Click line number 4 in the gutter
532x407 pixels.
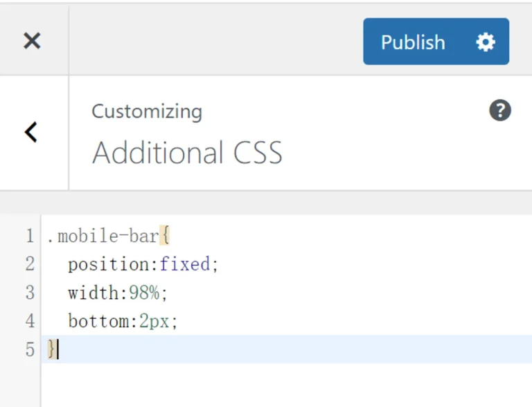pos(29,321)
